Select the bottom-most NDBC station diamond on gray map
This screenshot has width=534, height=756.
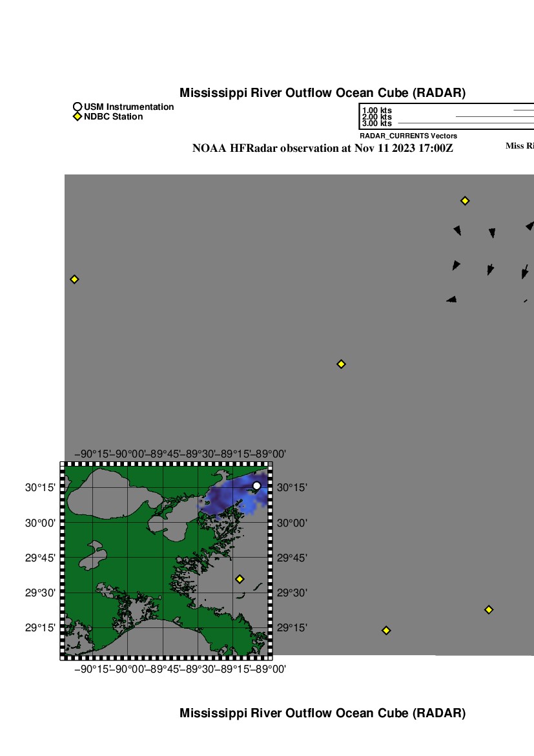pyautogui.click(x=386, y=630)
